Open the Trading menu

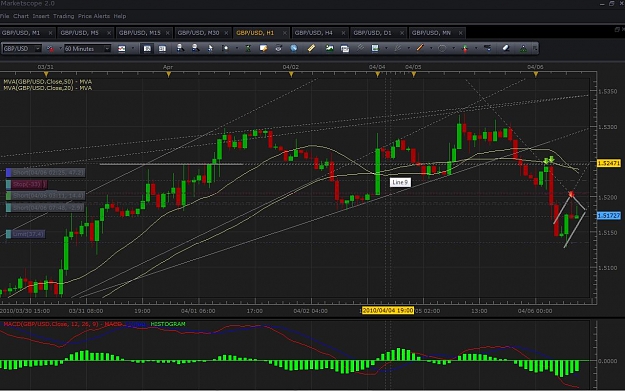pos(64,16)
